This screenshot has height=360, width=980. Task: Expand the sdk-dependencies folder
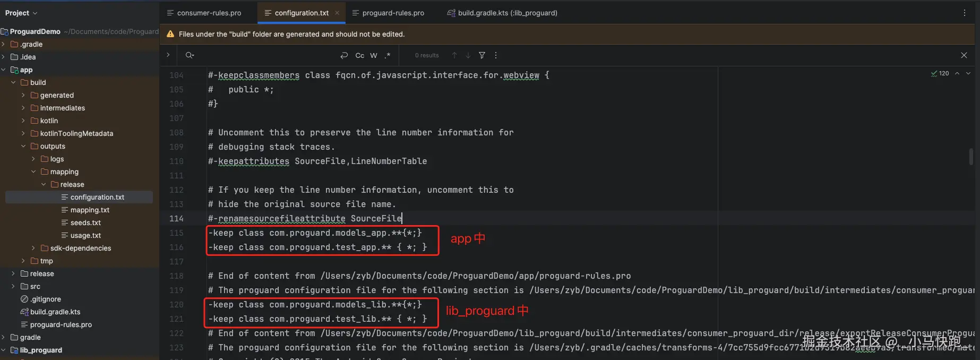click(33, 248)
